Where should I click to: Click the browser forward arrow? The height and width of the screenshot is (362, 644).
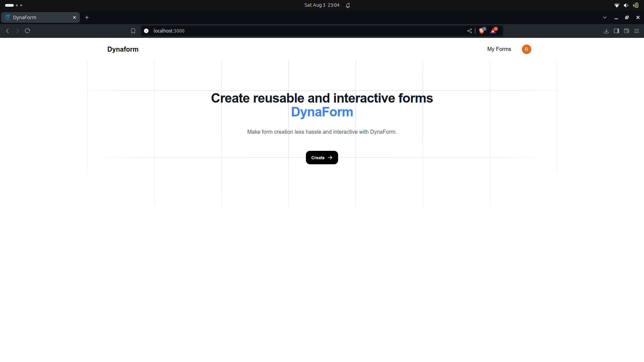point(17,31)
